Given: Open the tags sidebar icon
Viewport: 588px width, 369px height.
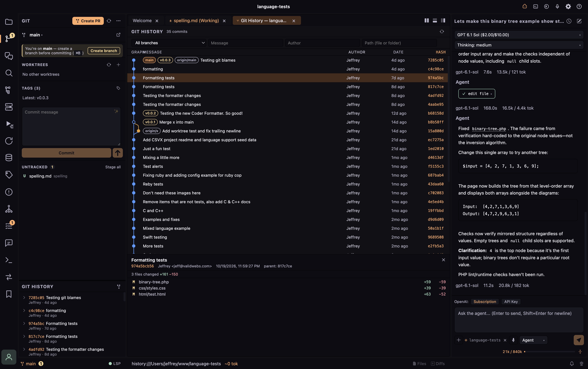Looking at the screenshot, I should tap(9, 174).
